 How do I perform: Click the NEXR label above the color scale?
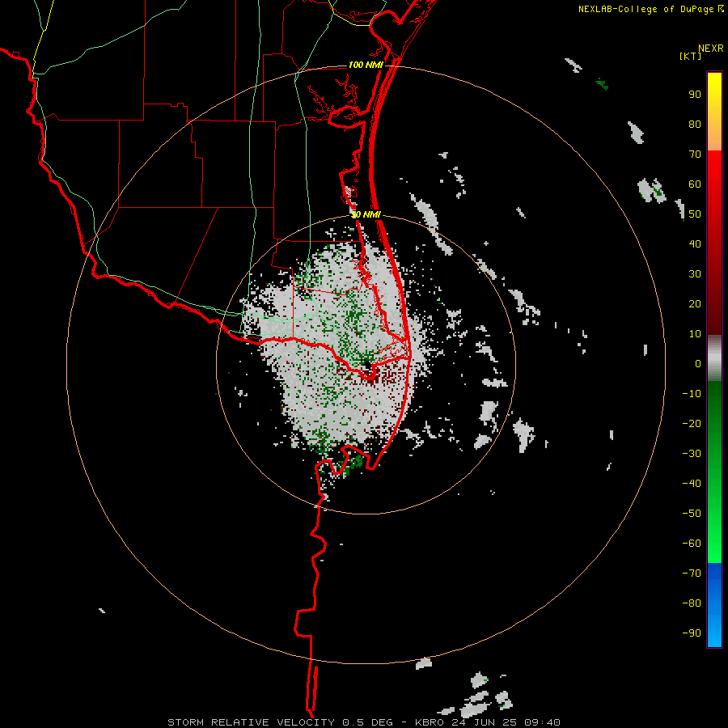coord(710,48)
